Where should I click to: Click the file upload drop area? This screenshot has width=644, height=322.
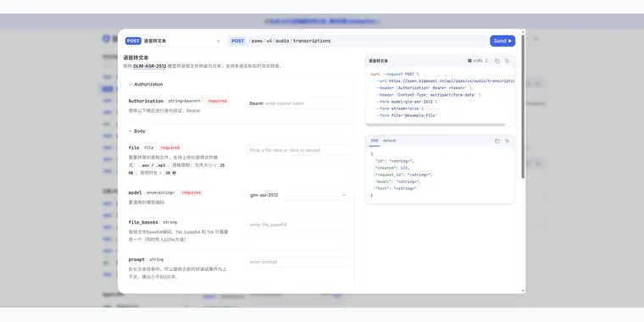click(297, 150)
